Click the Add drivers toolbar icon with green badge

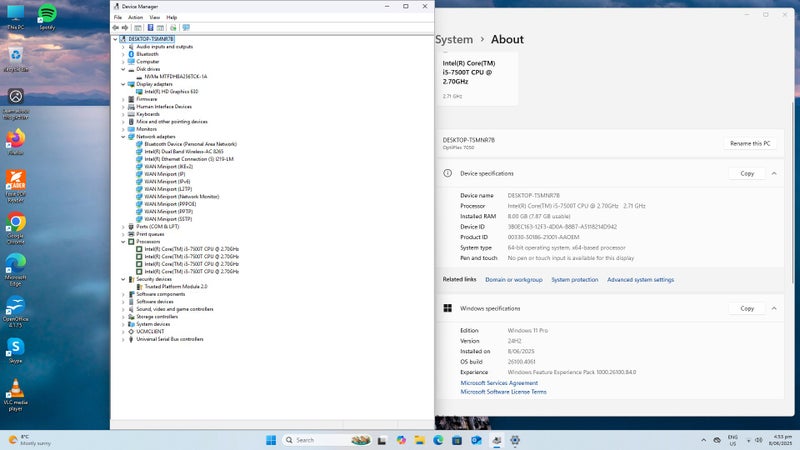pyautogui.click(x=173, y=28)
